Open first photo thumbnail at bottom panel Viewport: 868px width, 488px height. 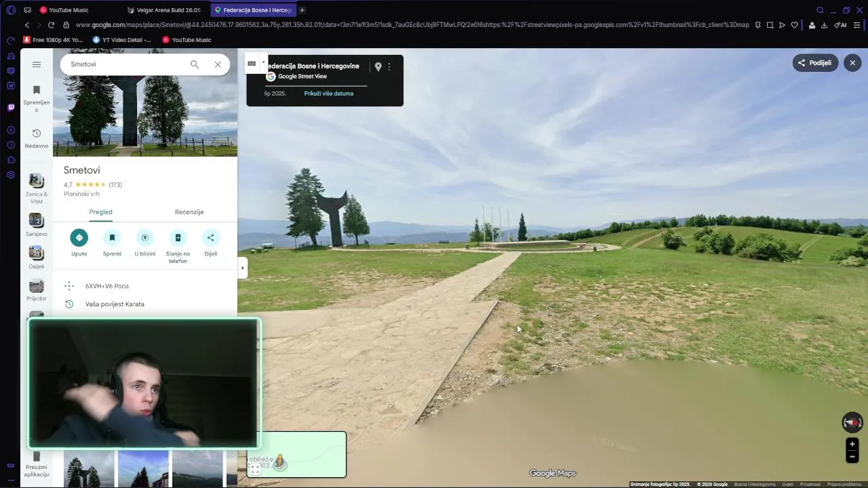tap(89, 468)
